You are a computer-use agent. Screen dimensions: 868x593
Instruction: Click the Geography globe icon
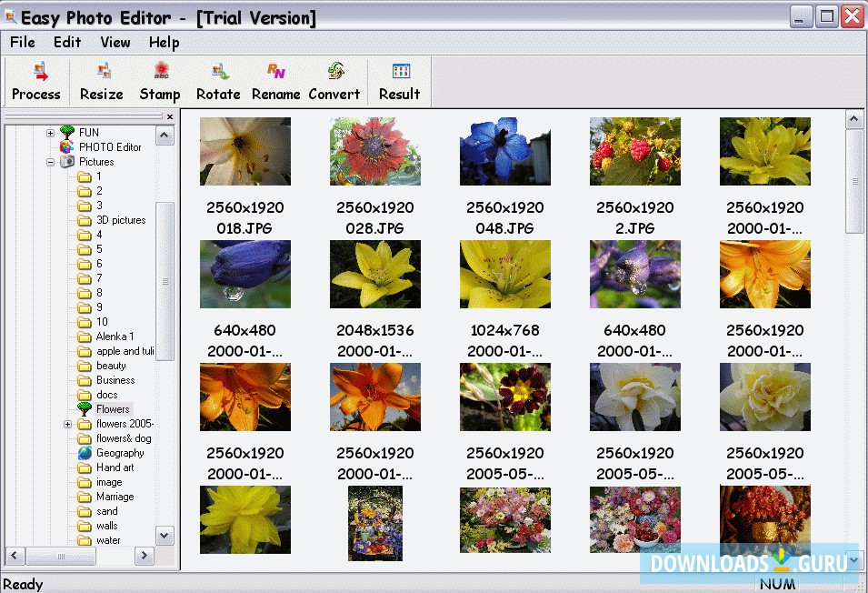click(85, 452)
